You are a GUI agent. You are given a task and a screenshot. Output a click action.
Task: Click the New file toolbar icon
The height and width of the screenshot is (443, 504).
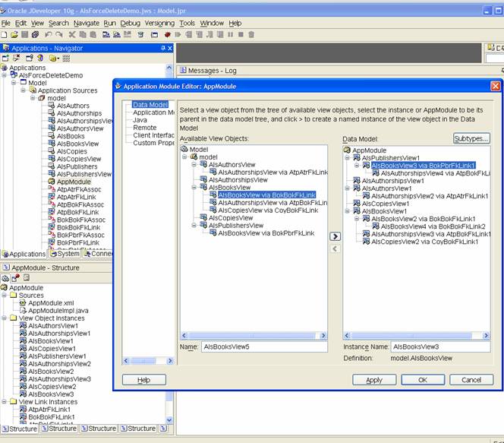coord(5,35)
